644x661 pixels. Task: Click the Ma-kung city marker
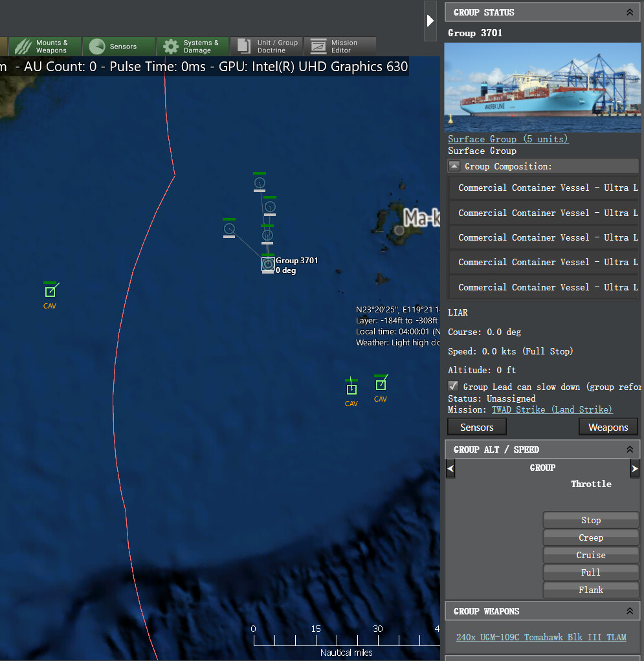tap(399, 230)
